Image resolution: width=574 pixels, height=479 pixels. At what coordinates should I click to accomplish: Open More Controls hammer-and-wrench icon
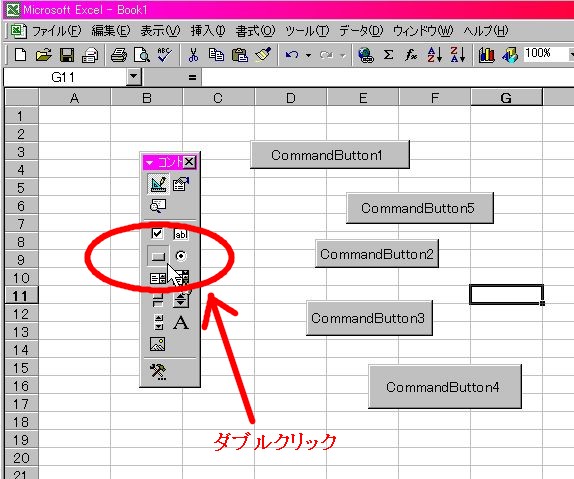158,371
